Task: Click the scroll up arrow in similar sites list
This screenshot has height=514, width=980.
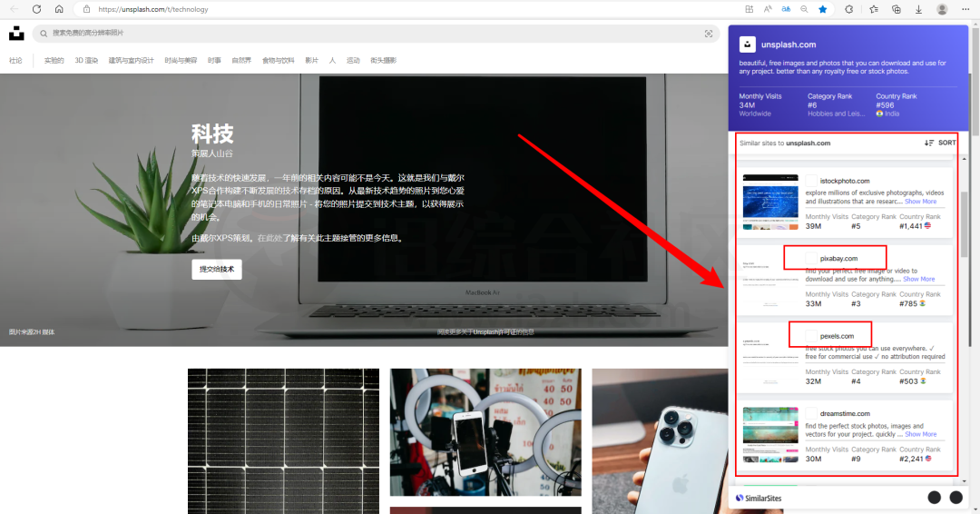Action: click(965, 159)
